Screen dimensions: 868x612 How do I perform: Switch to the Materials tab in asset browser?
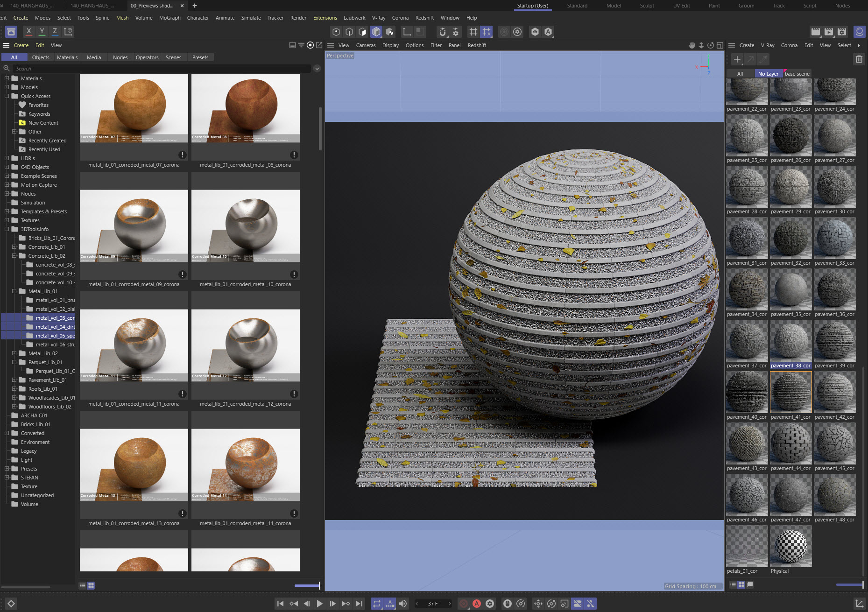coord(67,57)
